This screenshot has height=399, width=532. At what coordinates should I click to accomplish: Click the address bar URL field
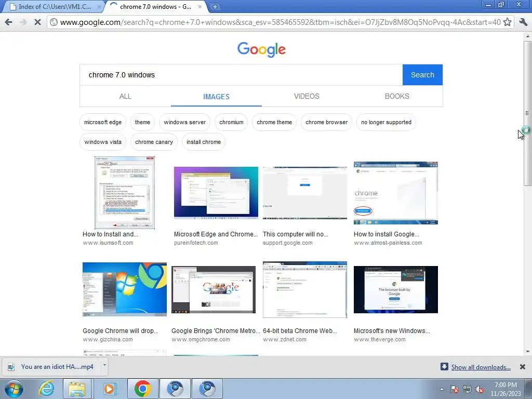[280, 22]
